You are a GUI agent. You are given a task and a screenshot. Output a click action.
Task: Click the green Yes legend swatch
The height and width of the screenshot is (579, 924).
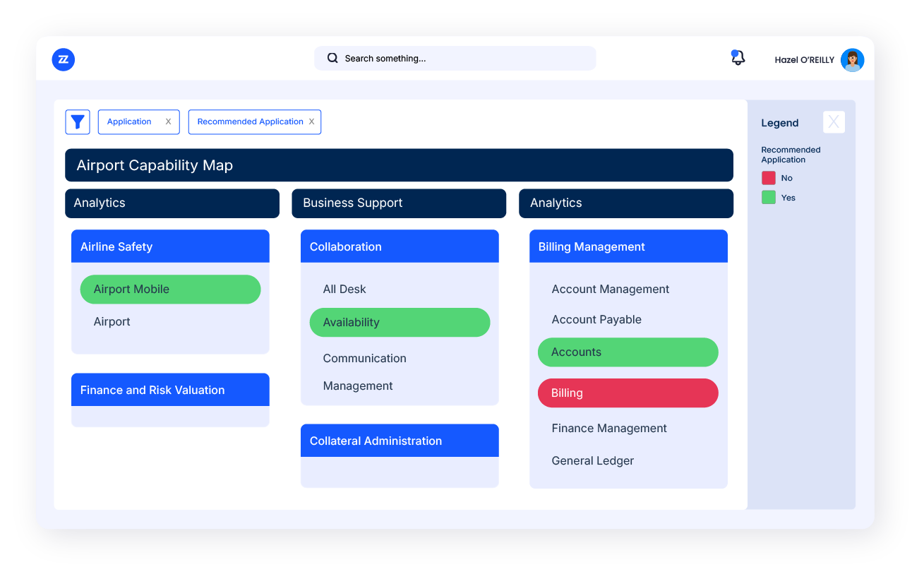[768, 198]
